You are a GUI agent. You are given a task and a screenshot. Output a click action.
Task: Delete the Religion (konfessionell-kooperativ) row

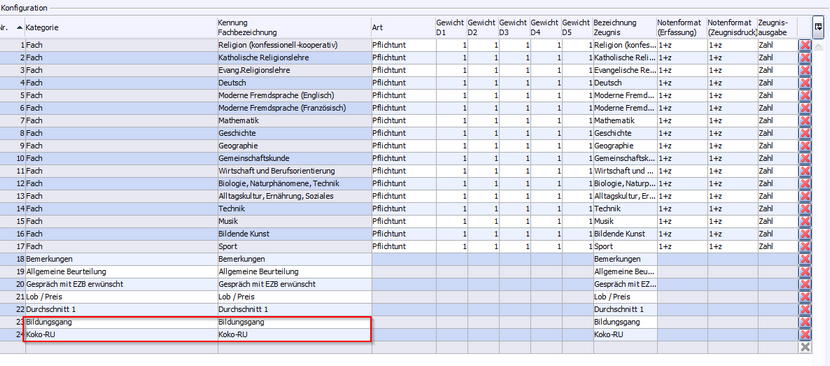(805, 45)
